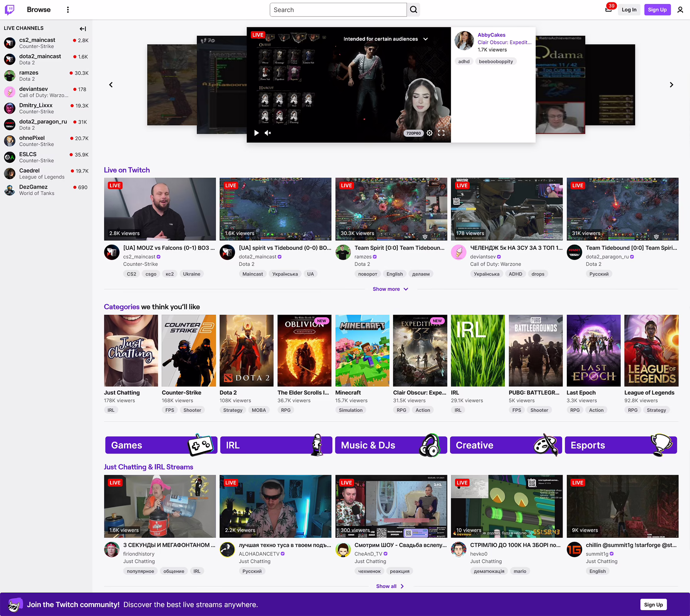Screen dimensions: 690x616
Task: Click the search magnifier button
Action: [413, 10]
